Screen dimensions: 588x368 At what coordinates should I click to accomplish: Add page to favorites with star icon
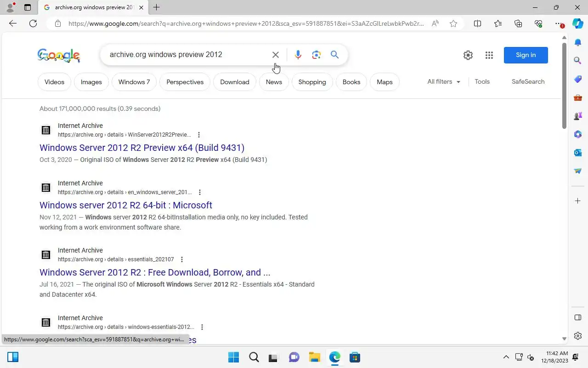coord(453,23)
